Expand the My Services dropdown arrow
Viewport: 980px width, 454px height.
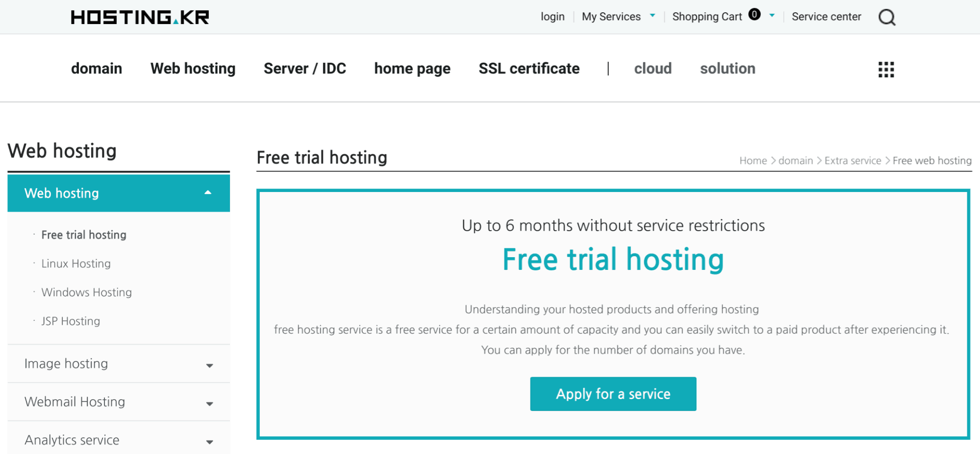pyautogui.click(x=653, y=16)
